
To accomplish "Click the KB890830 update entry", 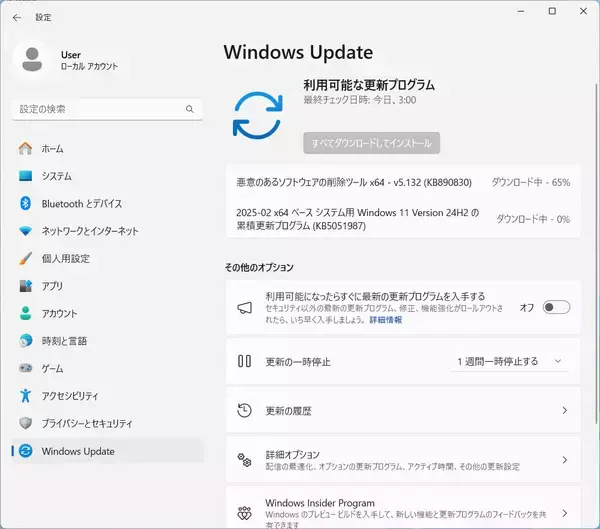I will click(x=354, y=182).
